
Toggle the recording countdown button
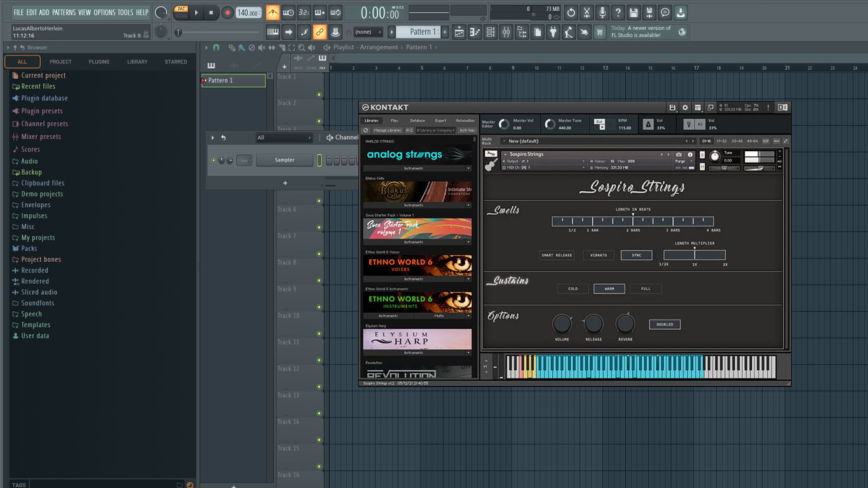coord(304,12)
